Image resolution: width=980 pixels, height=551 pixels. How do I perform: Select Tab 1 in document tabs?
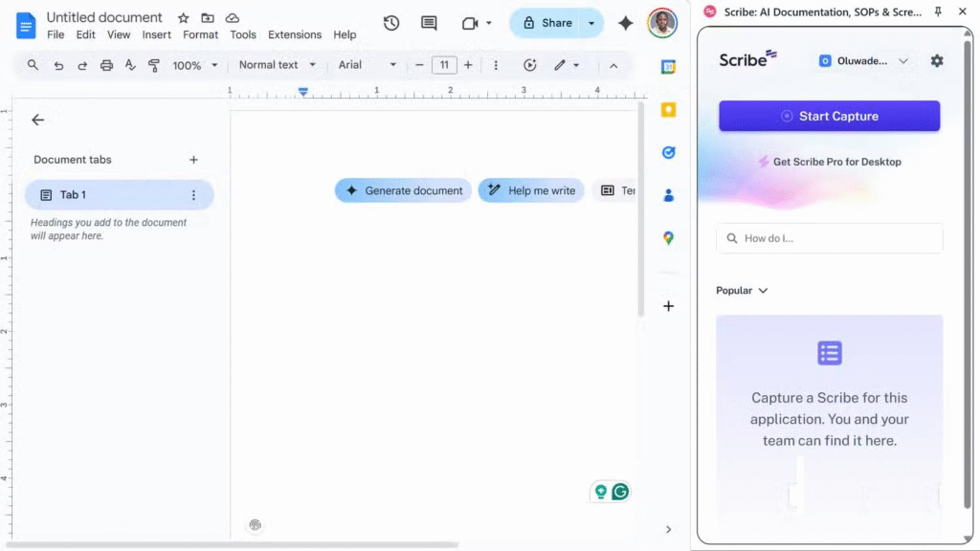coord(119,195)
